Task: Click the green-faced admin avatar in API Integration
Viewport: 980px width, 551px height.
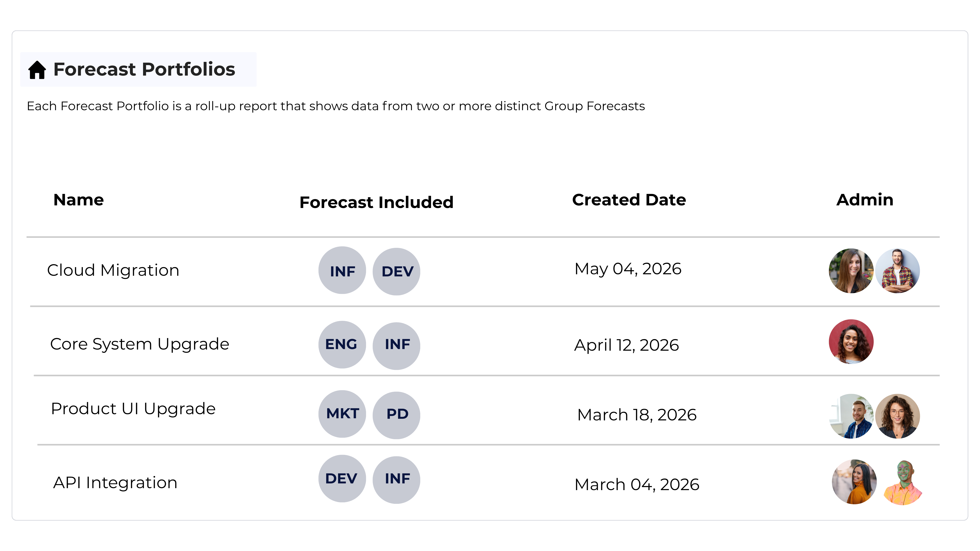Action: click(903, 482)
